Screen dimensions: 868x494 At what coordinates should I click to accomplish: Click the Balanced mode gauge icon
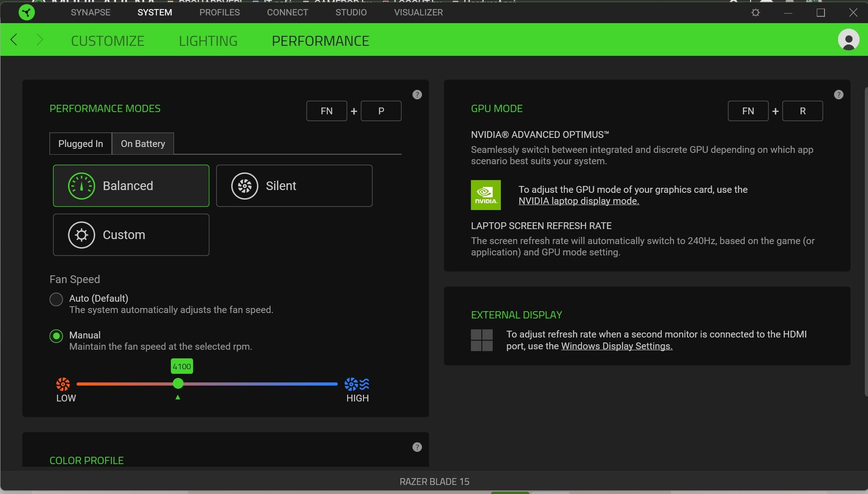click(82, 186)
